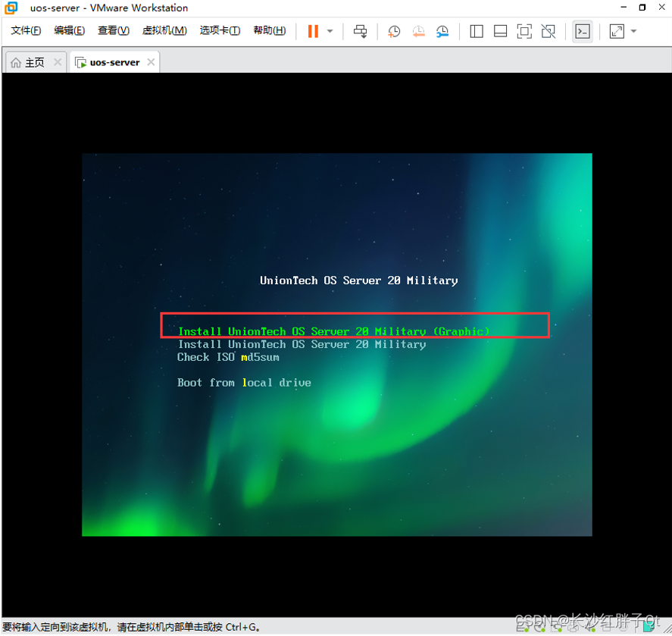Minimize the VMware Workstation window
Viewport: 672px width, 636px height.
624,8
